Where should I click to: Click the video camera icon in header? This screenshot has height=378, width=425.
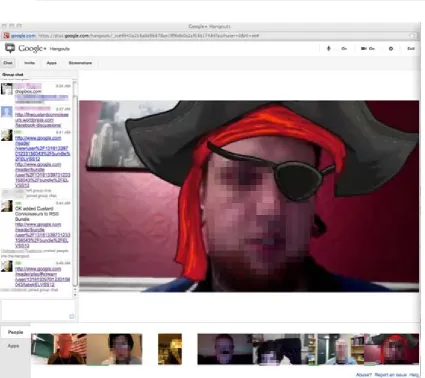364,49
